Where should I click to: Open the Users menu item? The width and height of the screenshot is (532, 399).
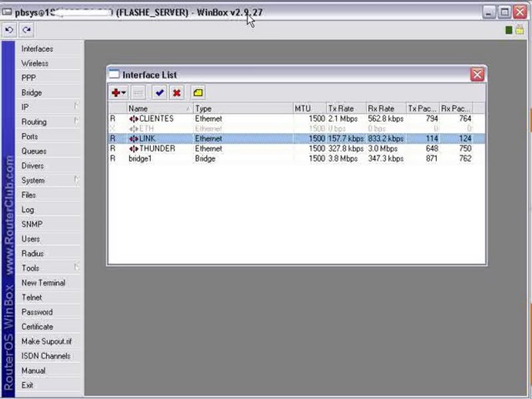[48, 238]
